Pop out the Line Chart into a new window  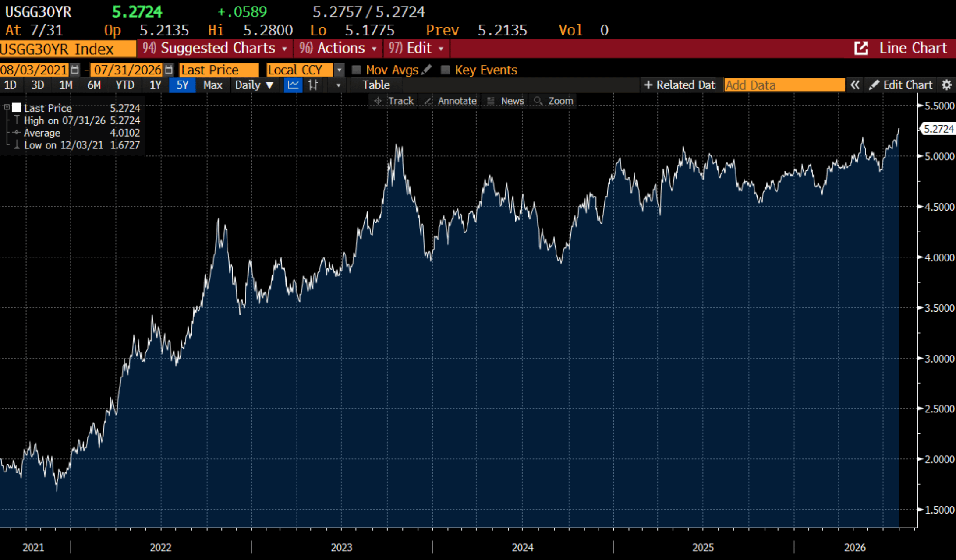point(861,48)
